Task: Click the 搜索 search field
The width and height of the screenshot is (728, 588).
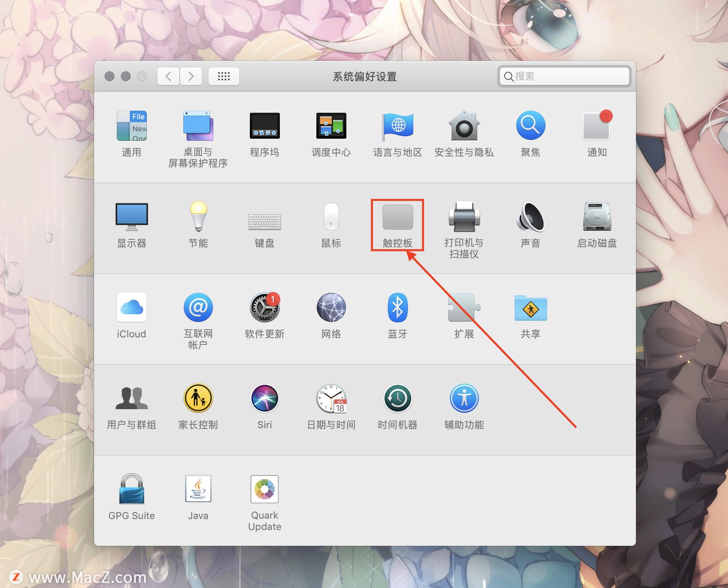Action: (x=564, y=76)
